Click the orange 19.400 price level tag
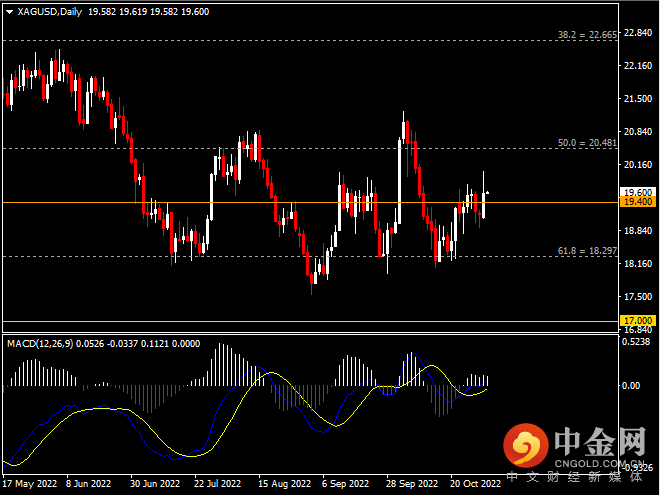 pos(637,202)
